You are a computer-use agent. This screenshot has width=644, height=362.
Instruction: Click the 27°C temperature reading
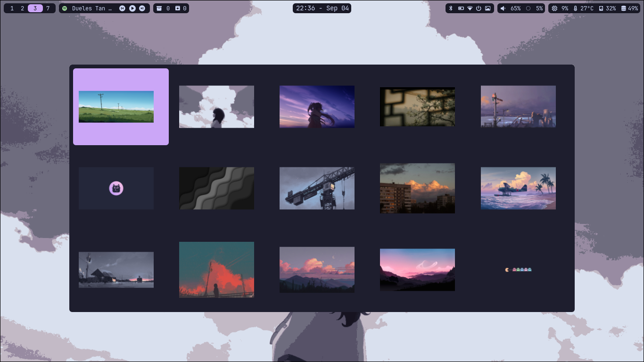click(587, 8)
